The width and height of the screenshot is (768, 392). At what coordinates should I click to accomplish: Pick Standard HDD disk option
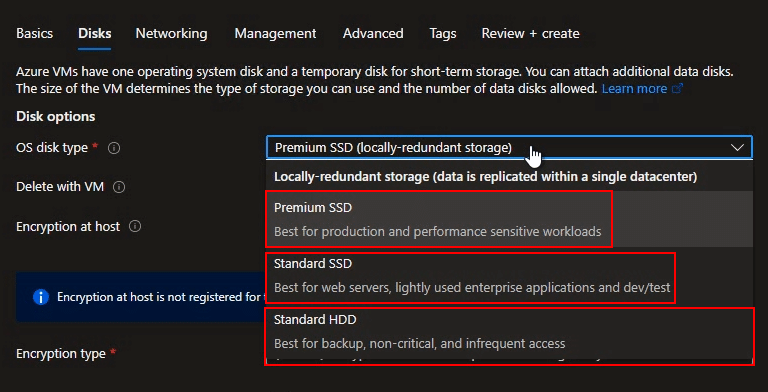coord(509,331)
